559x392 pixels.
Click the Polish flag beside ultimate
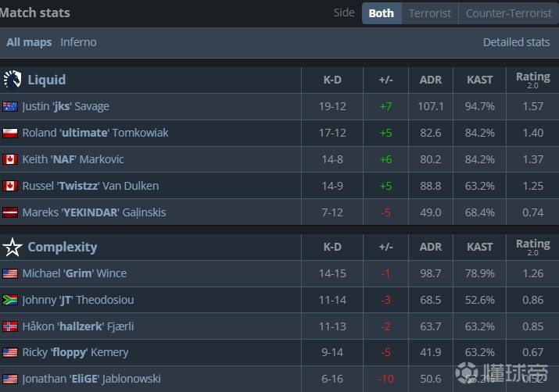pyautogui.click(x=10, y=134)
